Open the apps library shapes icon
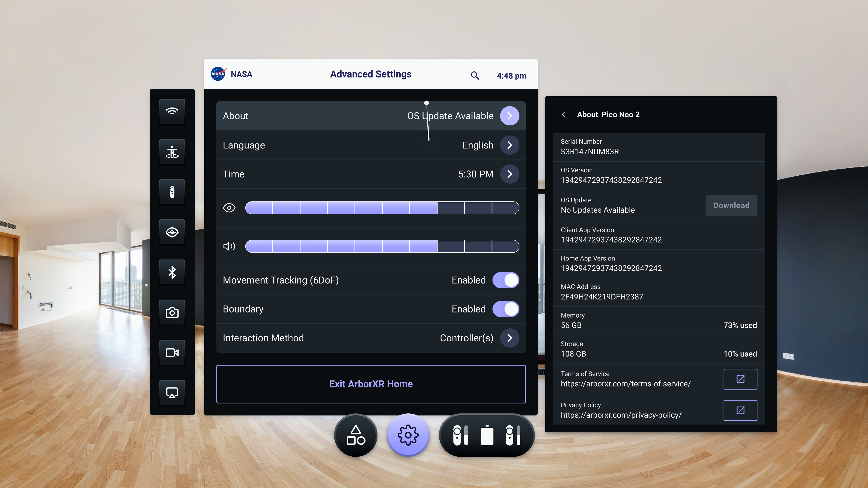The height and width of the screenshot is (488, 868). click(356, 435)
